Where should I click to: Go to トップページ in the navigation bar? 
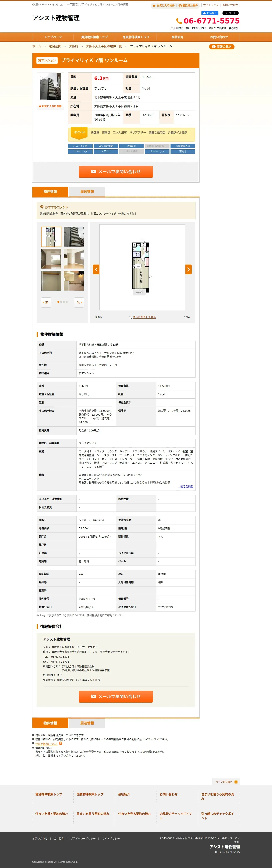point(53,37)
